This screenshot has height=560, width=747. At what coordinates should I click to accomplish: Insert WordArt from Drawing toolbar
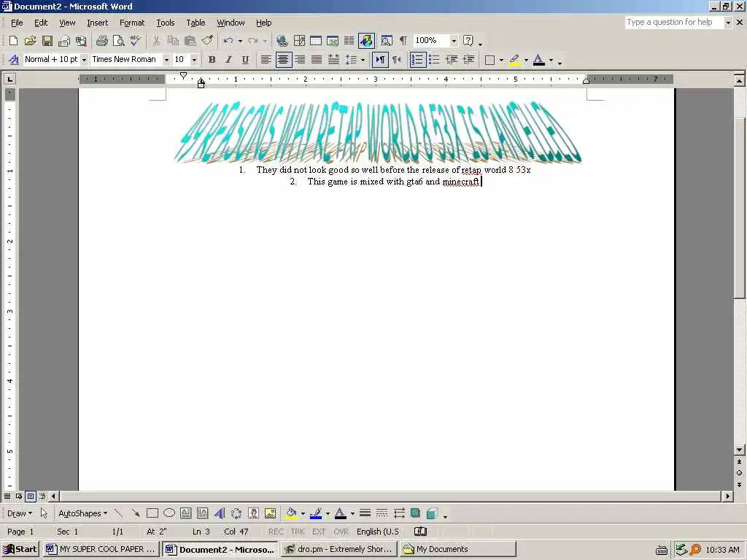click(x=219, y=513)
